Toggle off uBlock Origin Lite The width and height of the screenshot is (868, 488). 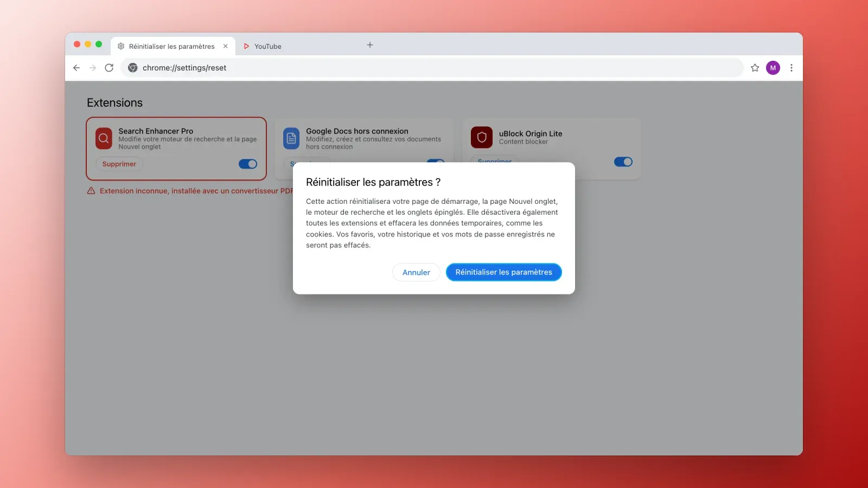point(623,162)
